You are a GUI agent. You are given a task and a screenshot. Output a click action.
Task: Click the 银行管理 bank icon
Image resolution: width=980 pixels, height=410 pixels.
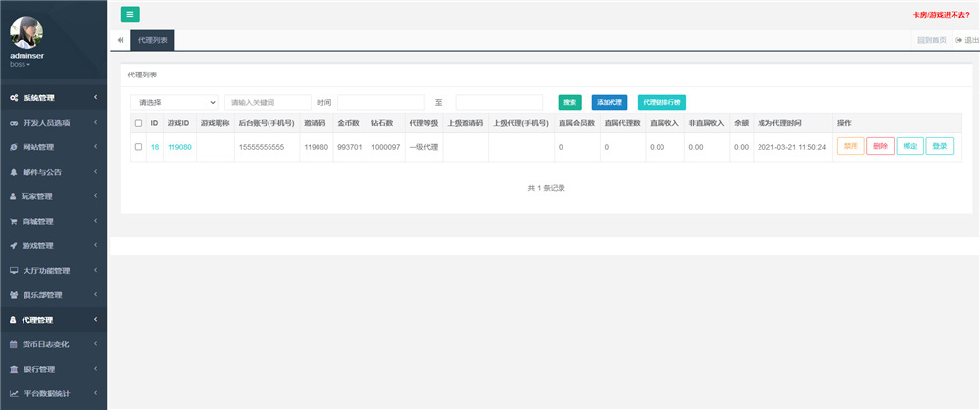coord(14,369)
